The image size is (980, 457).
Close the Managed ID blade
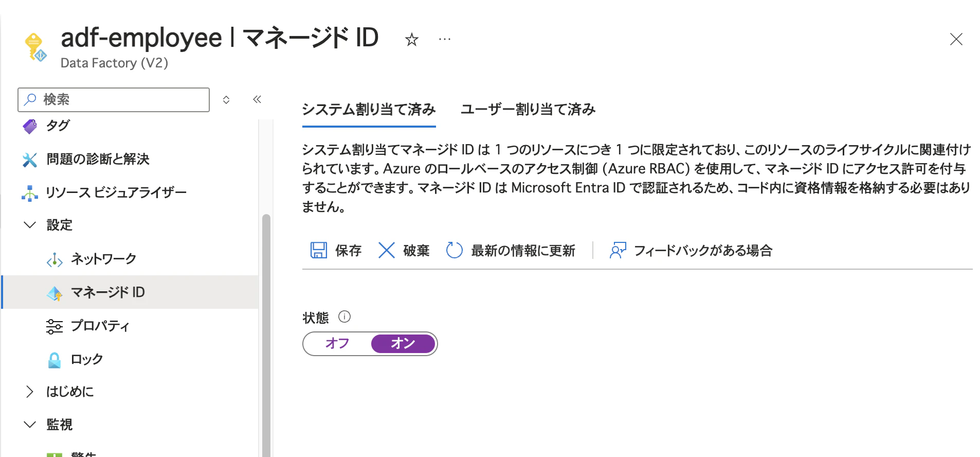[x=956, y=39]
